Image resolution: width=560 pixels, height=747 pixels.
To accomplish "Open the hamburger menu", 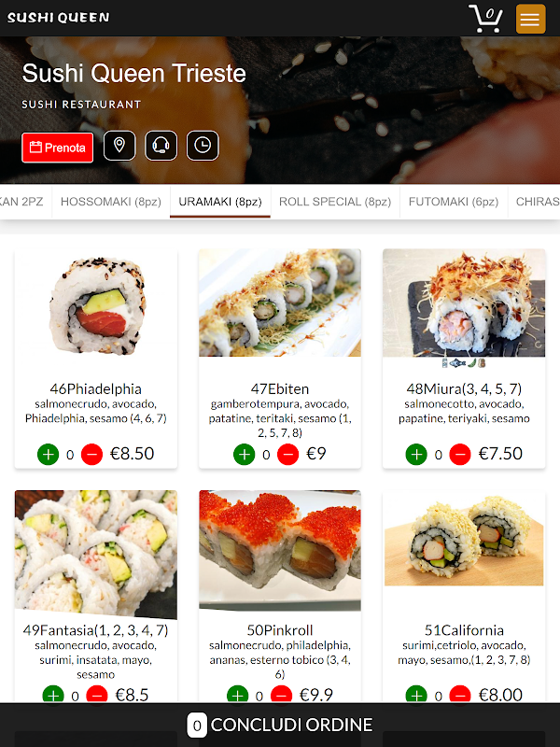I will (x=530, y=19).
